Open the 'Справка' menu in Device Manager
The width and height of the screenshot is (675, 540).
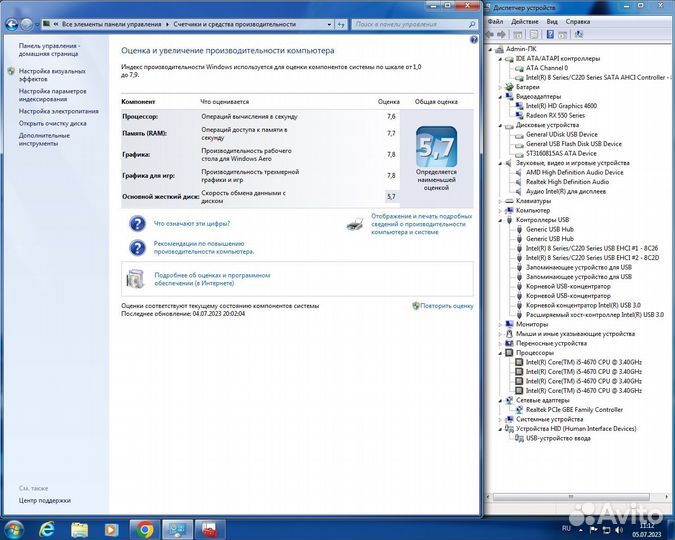pyautogui.click(x=578, y=22)
